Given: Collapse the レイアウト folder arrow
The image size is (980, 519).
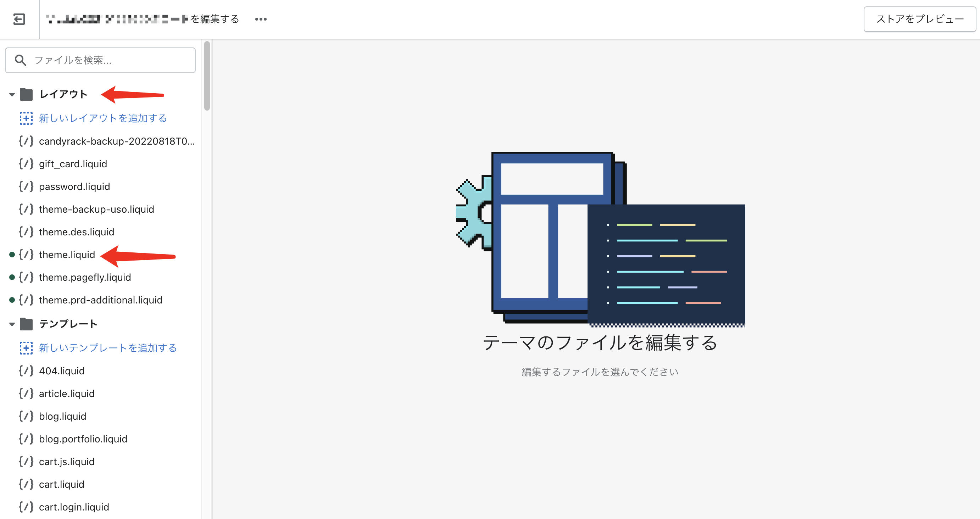Looking at the screenshot, I should 12,94.
